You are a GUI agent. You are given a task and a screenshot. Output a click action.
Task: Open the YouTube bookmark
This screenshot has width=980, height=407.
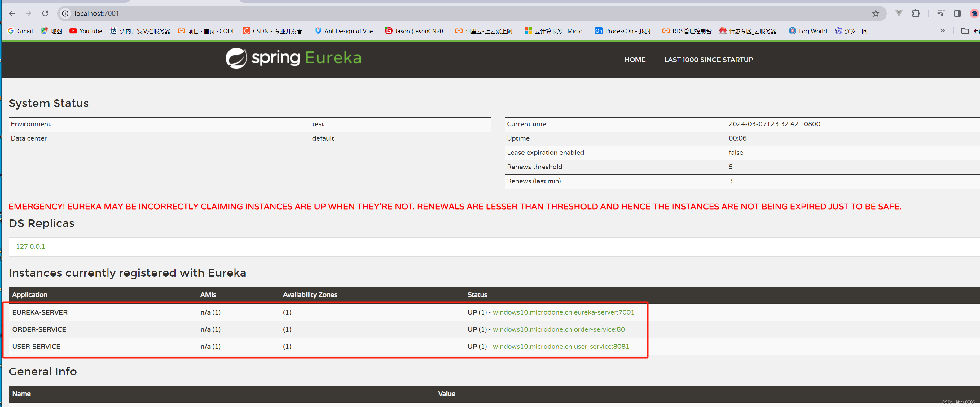[86, 31]
